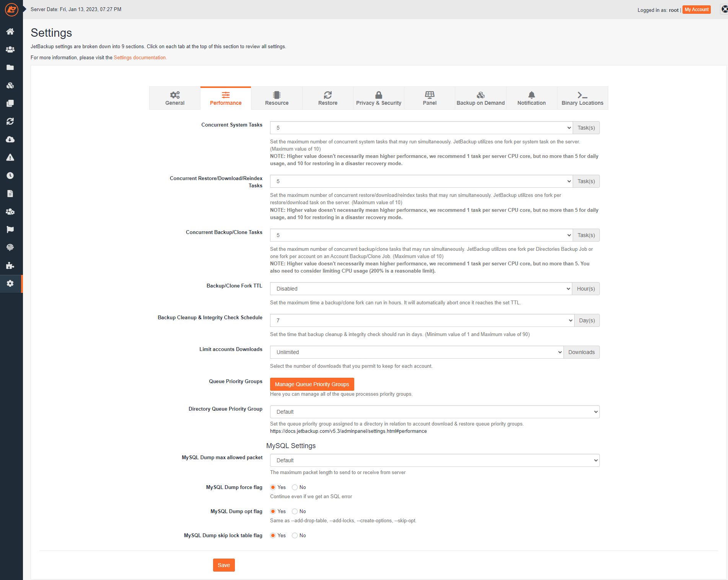Open the Accounts section via users icon

[10, 49]
